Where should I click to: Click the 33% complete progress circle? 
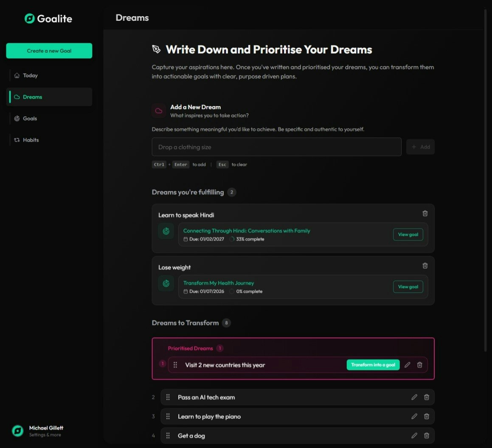[x=232, y=239]
